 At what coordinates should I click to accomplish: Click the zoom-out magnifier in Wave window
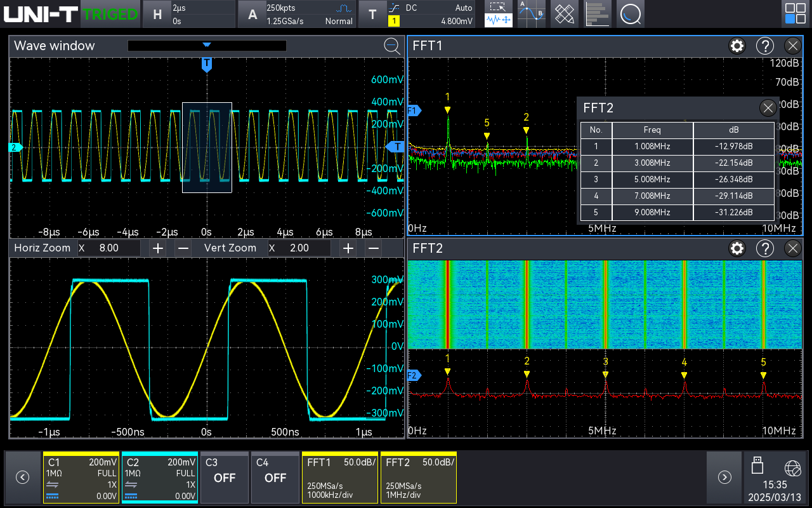[392, 46]
